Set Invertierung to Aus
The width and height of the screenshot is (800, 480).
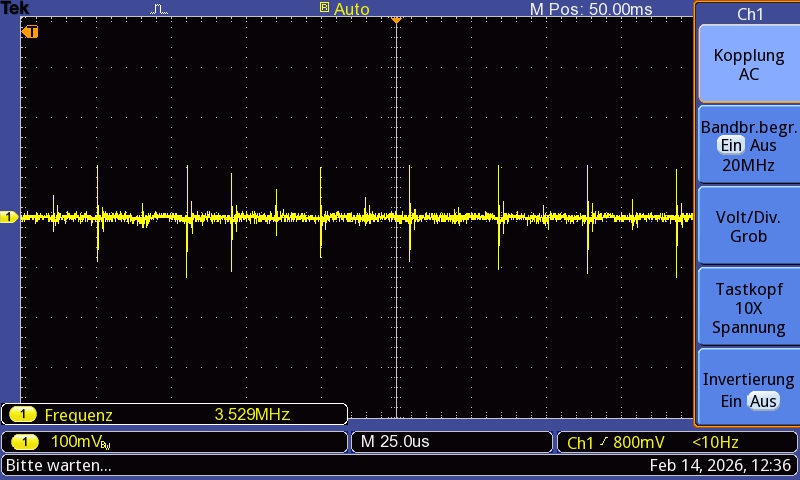click(764, 401)
